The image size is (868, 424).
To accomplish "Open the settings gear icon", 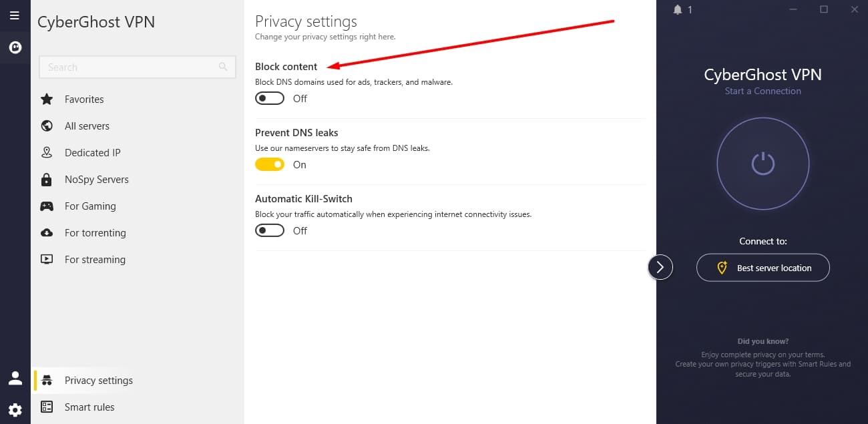I will [x=15, y=410].
